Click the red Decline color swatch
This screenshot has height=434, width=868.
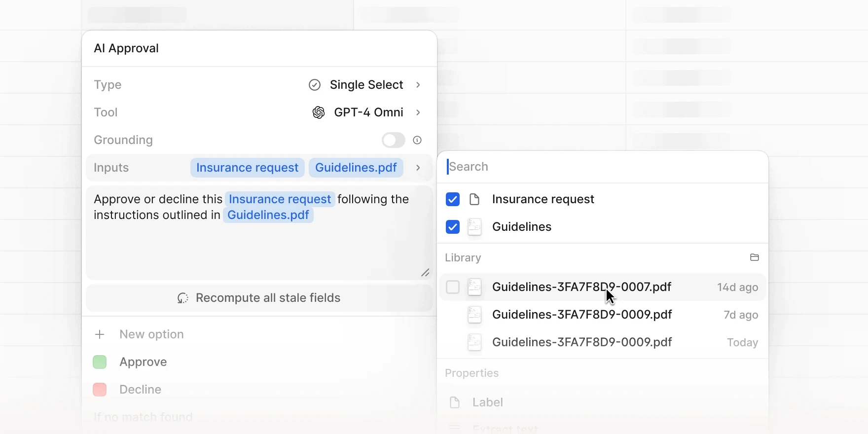coord(100,390)
